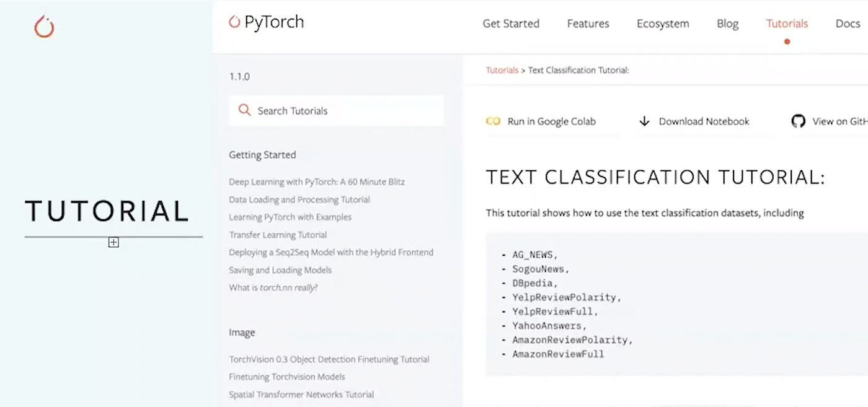Click the Image section heading
This screenshot has height=407, width=868.
tap(242, 332)
